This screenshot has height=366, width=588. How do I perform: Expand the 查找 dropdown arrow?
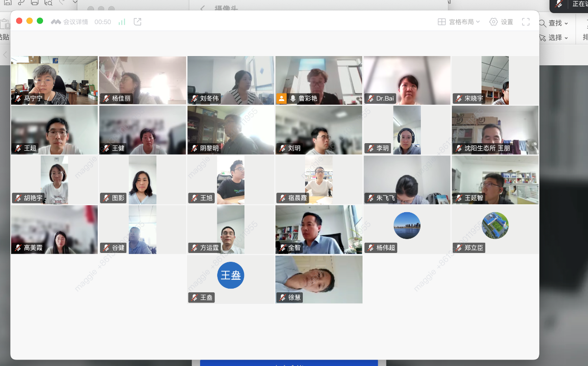click(566, 23)
